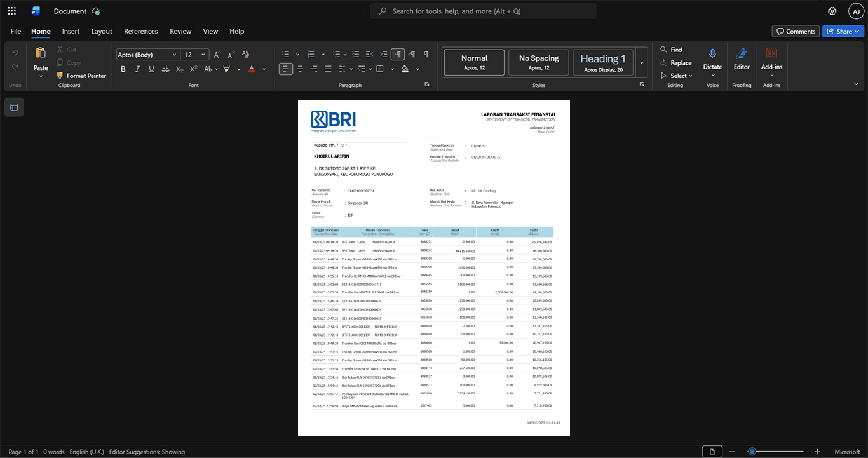Open Settings gear

832,11
